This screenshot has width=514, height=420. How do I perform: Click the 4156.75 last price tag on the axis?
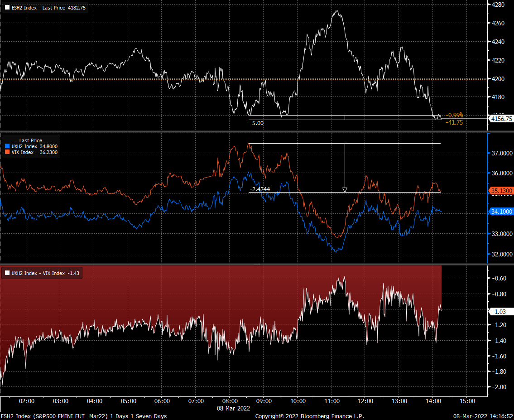pyautogui.click(x=501, y=119)
